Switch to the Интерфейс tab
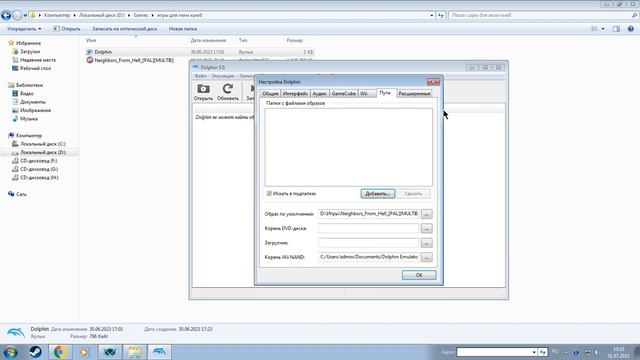 point(295,93)
